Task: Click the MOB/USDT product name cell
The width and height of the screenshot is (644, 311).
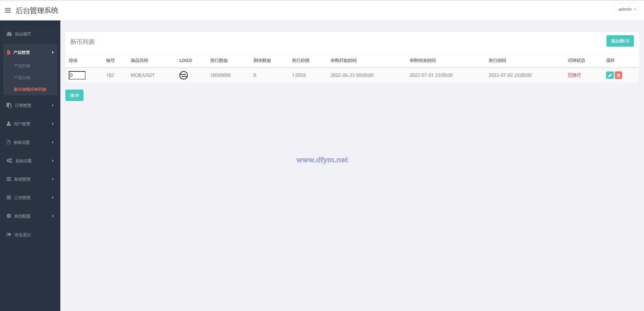Action: [x=143, y=75]
